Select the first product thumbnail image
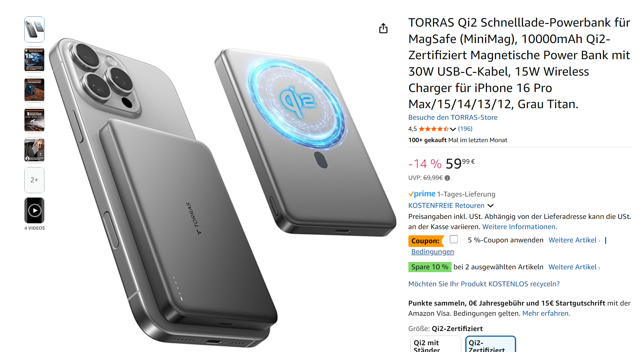Image resolution: width=644 pixels, height=352 pixels. (35, 29)
